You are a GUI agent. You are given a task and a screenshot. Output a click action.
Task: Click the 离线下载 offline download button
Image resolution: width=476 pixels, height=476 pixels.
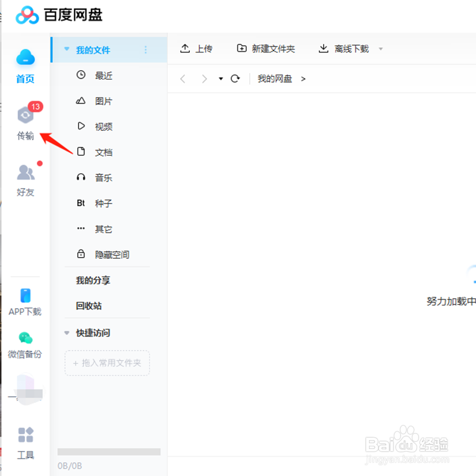point(344,49)
